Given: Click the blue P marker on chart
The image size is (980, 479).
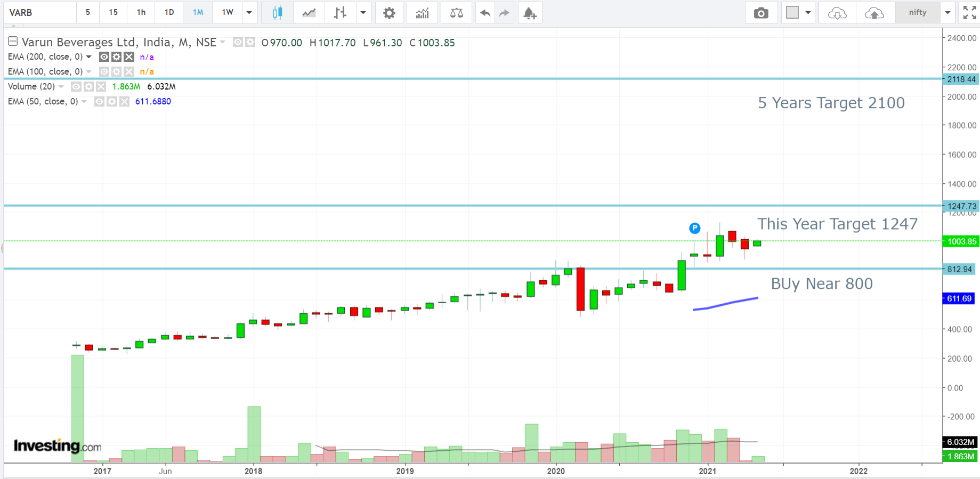Looking at the screenshot, I should tap(694, 228).
